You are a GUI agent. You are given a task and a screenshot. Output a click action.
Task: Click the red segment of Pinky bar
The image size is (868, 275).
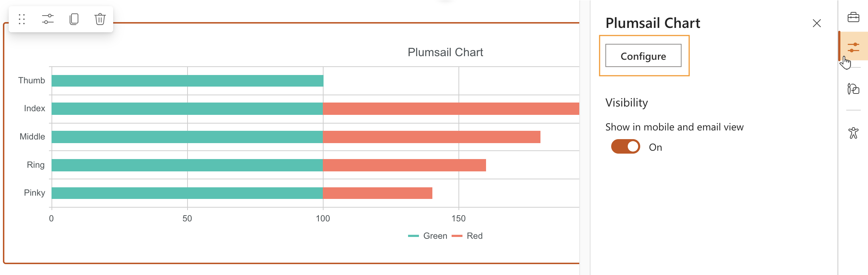point(377,193)
